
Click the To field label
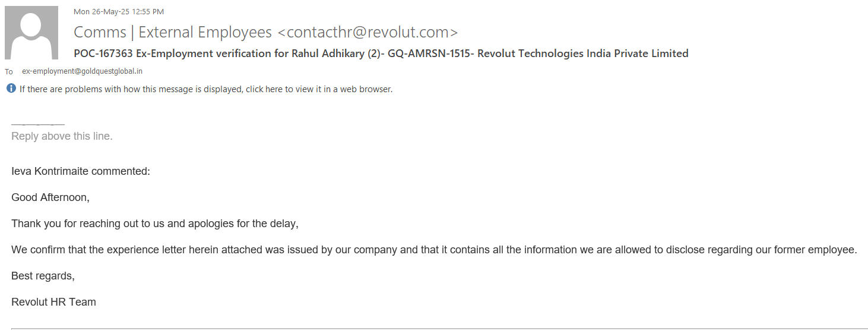click(9, 71)
